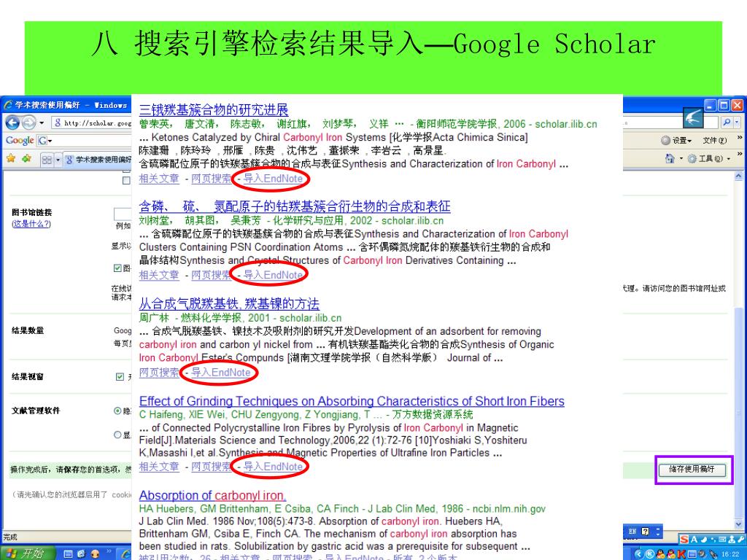
Task: Click 导入EndNote under 三铁羰基簇合物 result
Action: tap(273, 179)
